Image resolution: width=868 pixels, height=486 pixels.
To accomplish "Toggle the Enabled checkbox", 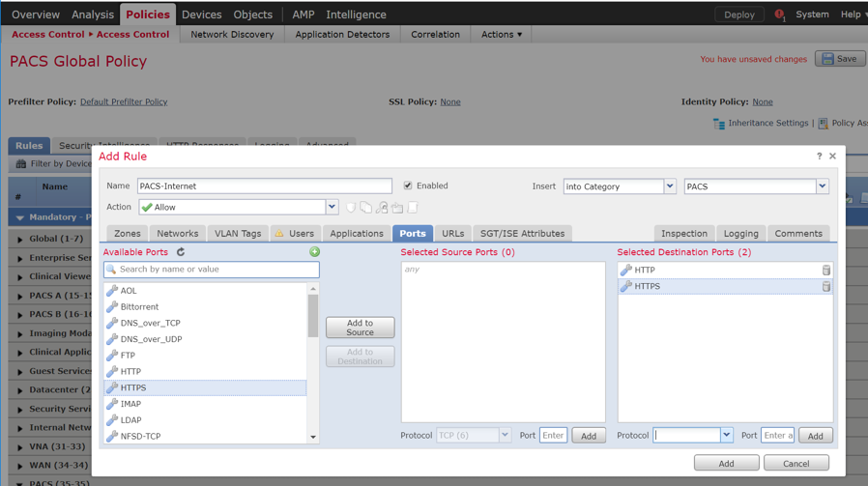I will click(408, 186).
